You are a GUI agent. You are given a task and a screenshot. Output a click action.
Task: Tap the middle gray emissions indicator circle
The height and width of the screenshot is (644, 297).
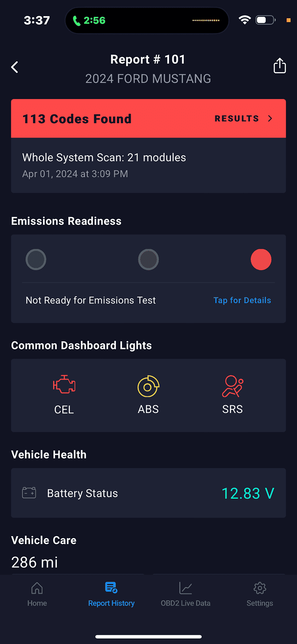(x=148, y=260)
